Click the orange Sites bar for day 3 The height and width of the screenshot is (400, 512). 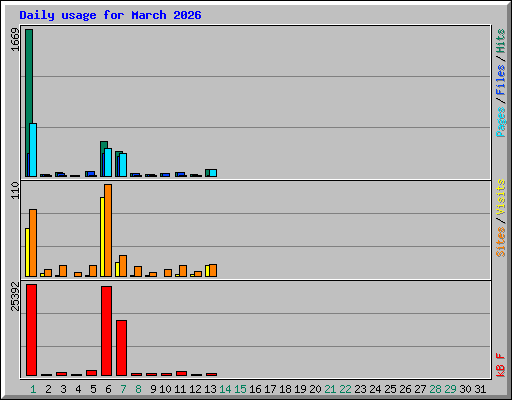63,271
